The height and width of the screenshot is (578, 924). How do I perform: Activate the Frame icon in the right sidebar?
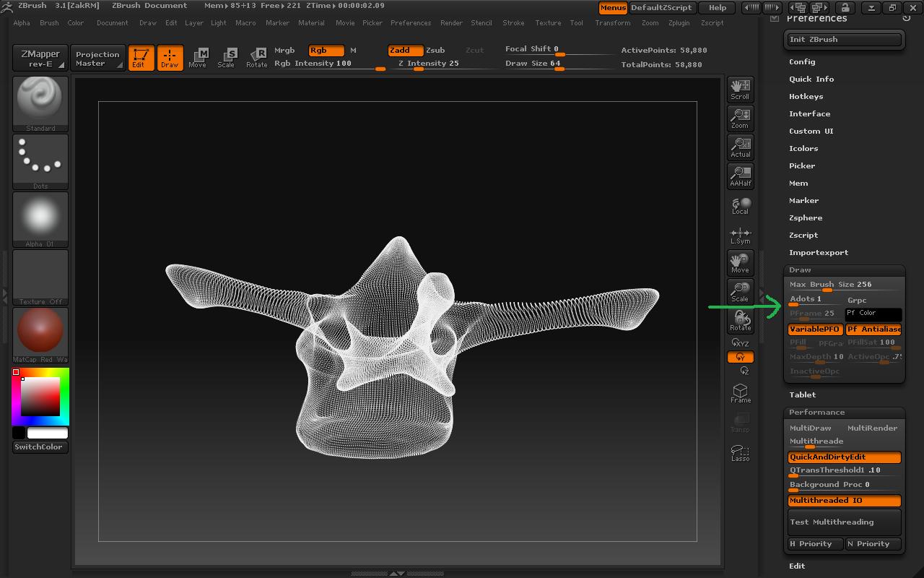(740, 392)
